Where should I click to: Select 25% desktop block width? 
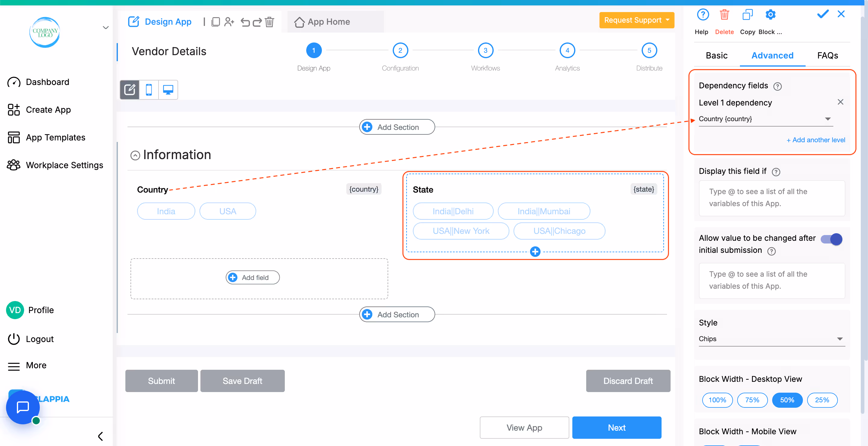point(822,400)
